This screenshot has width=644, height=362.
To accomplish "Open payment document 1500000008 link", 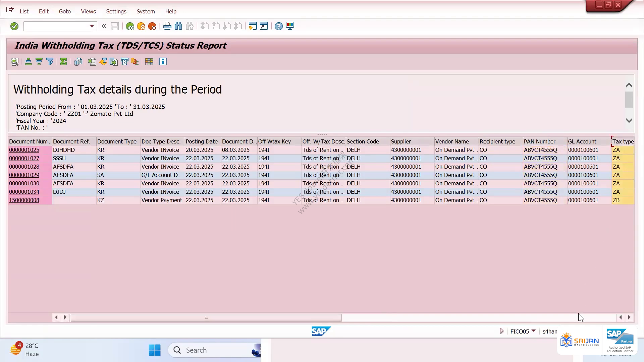I will point(24,200).
